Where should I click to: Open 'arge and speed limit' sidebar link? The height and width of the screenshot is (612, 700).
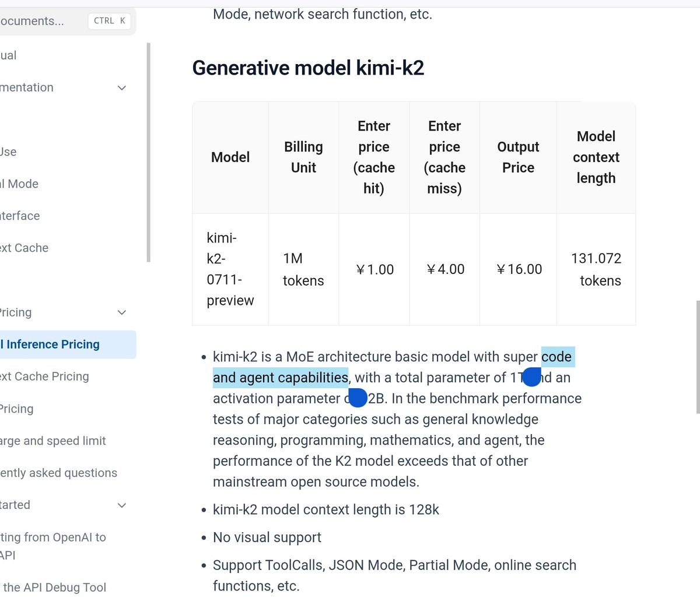pos(53,441)
